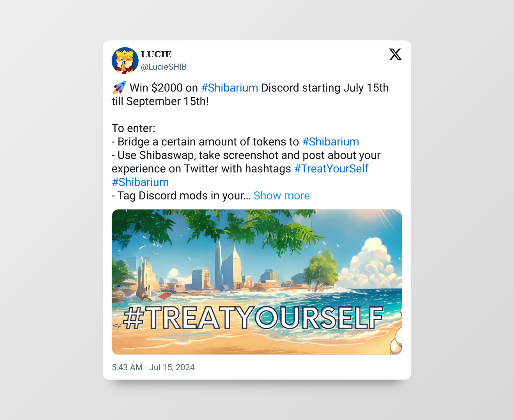514x420 pixels.
Task: Click the 'To enter:' line of the tweet
Action: (x=134, y=128)
